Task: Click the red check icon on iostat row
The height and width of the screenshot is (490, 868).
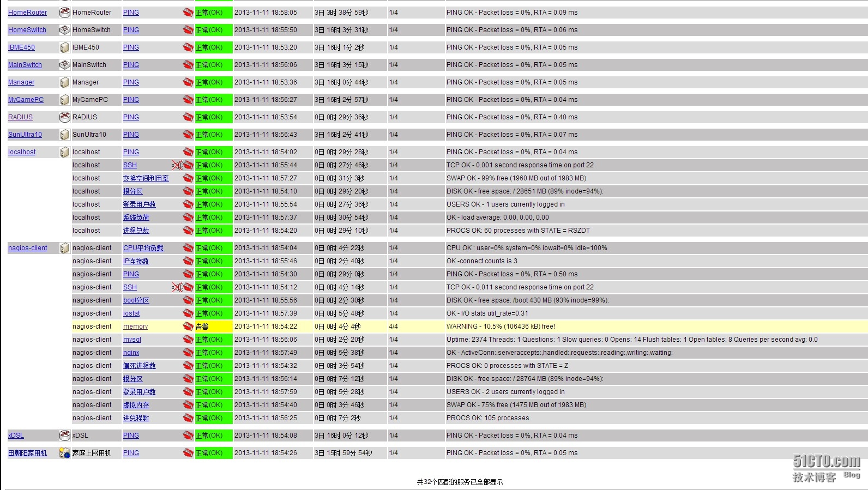Action: (x=188, y=313)
